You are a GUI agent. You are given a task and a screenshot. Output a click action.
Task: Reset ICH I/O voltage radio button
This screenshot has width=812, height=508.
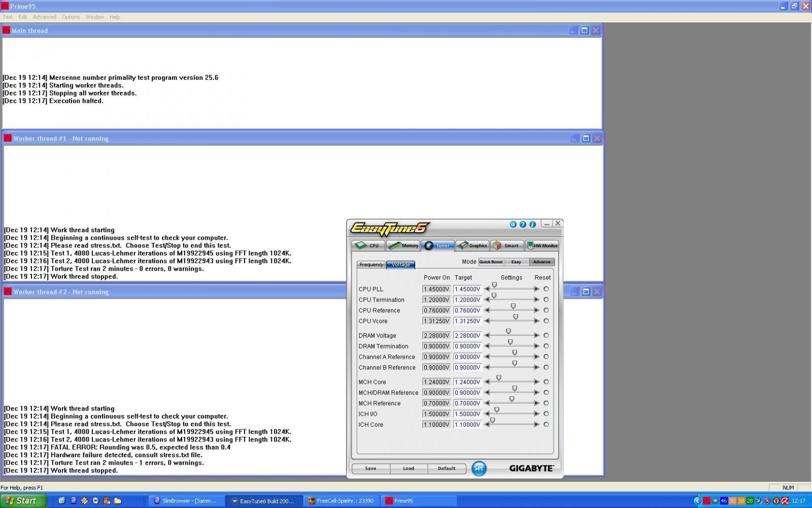pos(546,414)
